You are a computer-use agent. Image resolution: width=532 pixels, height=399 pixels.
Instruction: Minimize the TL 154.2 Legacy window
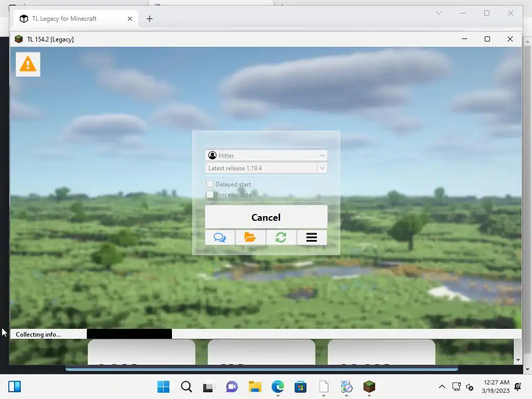(464, 39)
